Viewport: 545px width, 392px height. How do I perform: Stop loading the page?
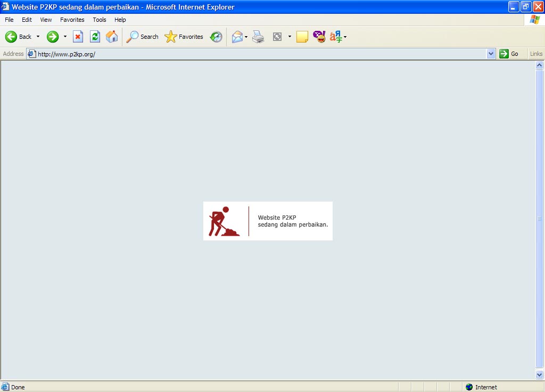(78, 37)
